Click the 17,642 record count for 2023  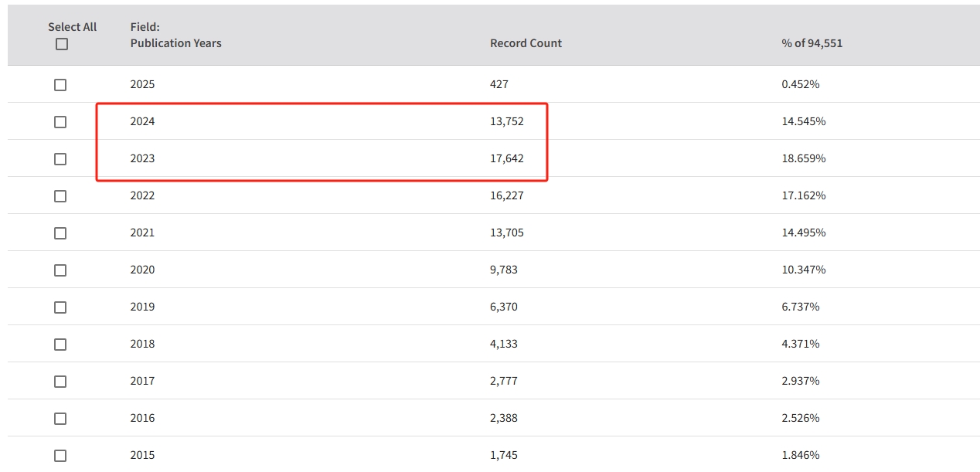coord(506,158)
